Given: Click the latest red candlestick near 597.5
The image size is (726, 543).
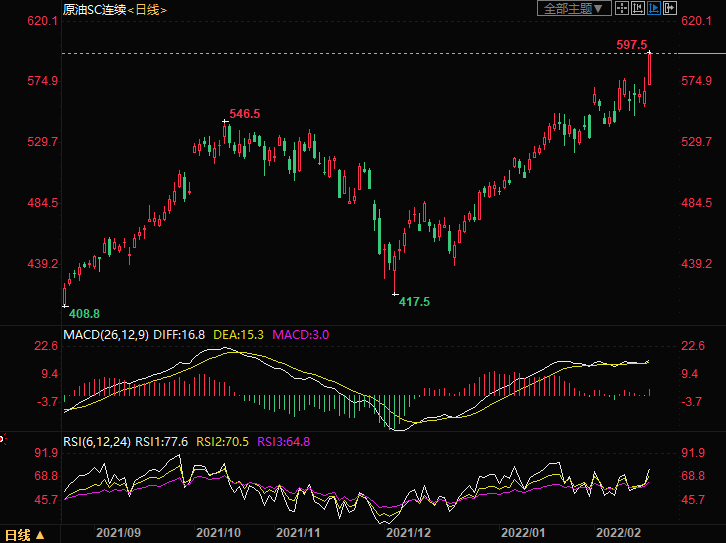Looking at the screenshot, I should (650, 68).
